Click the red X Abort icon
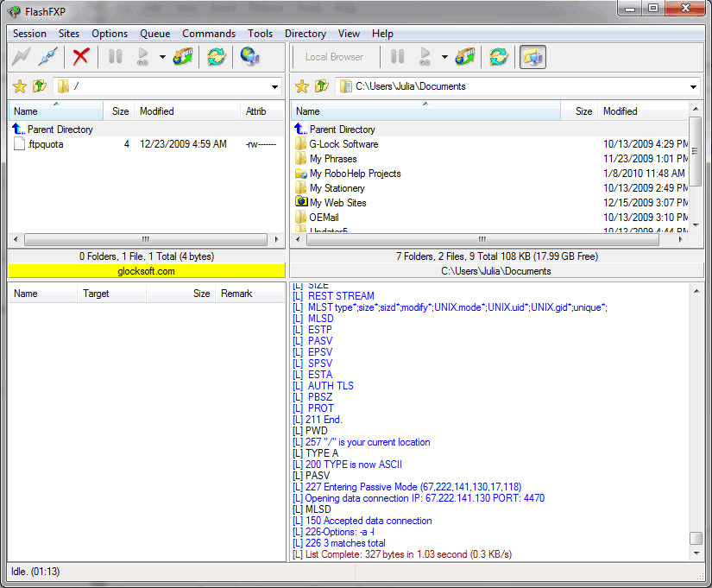 coord(81,57)
